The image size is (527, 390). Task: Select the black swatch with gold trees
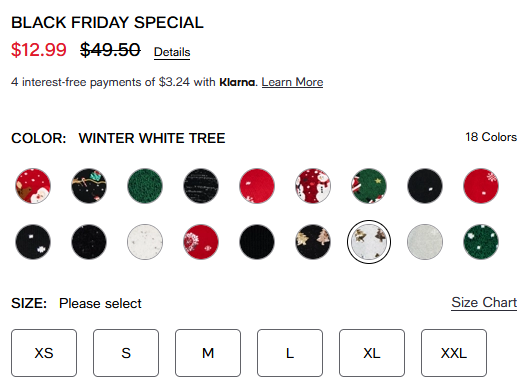coord(313,242)
